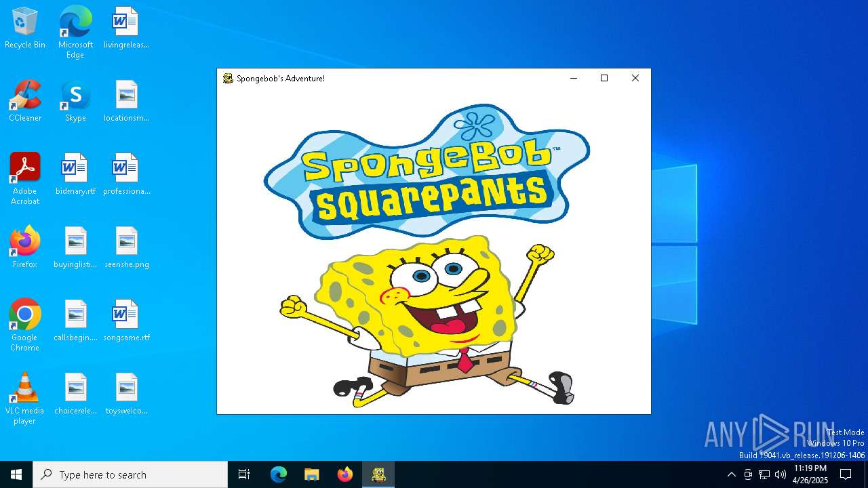Select the Skype desktop shortcut
The height and width of the screenshot is (488, 868).
75,101
